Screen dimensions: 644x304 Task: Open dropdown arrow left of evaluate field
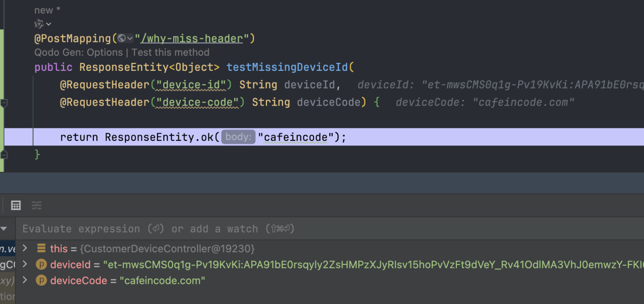coord(4,229)
